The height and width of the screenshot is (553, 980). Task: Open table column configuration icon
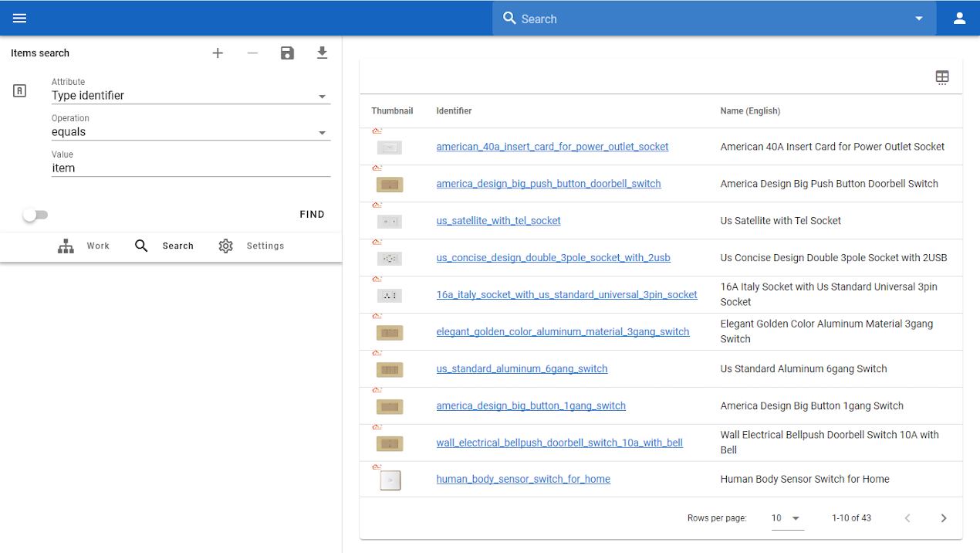pos(942,77)
